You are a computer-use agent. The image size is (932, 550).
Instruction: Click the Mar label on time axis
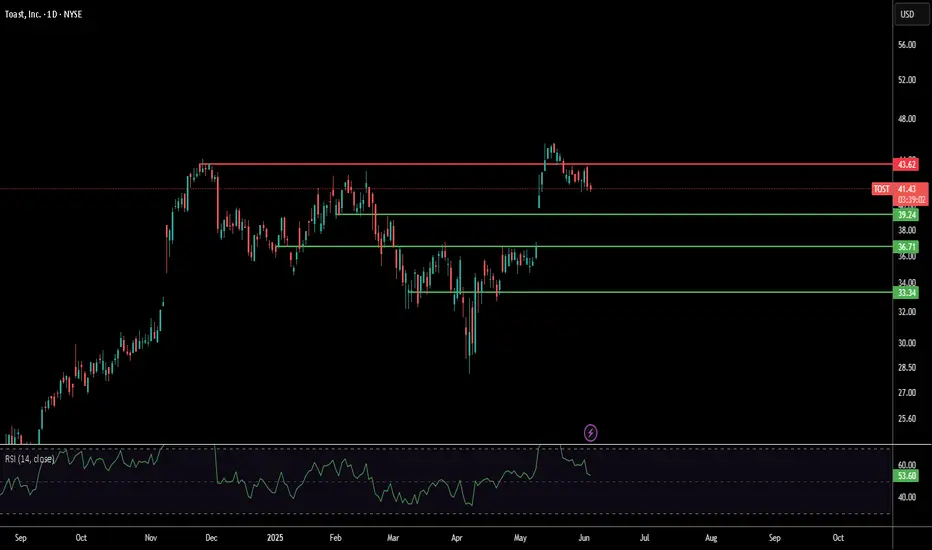tap(393, 538)
